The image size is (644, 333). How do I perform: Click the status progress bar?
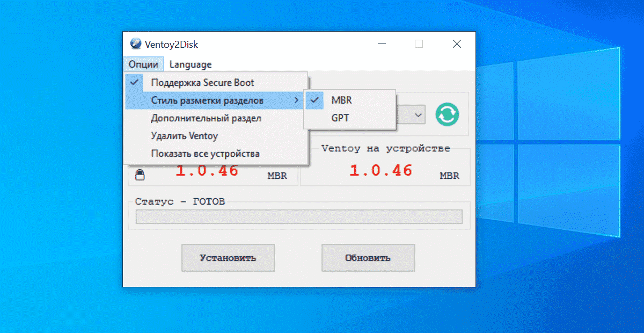[x=298, y=216]
